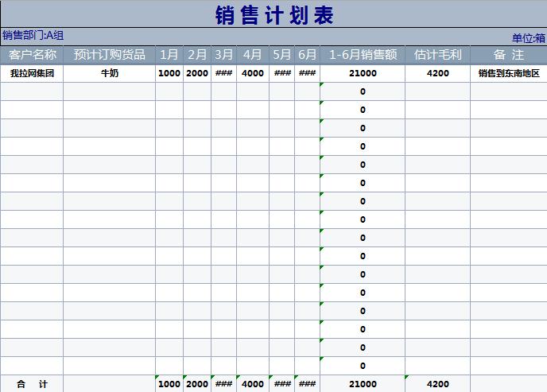Select the 21000 cell in 我拉网集团 row

coord(363,73)
